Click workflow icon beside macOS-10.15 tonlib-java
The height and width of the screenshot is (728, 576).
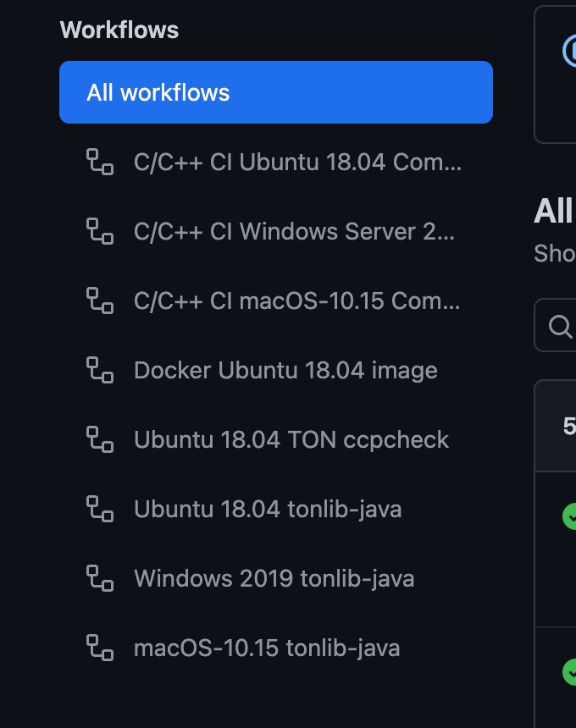tap(100, 648)
